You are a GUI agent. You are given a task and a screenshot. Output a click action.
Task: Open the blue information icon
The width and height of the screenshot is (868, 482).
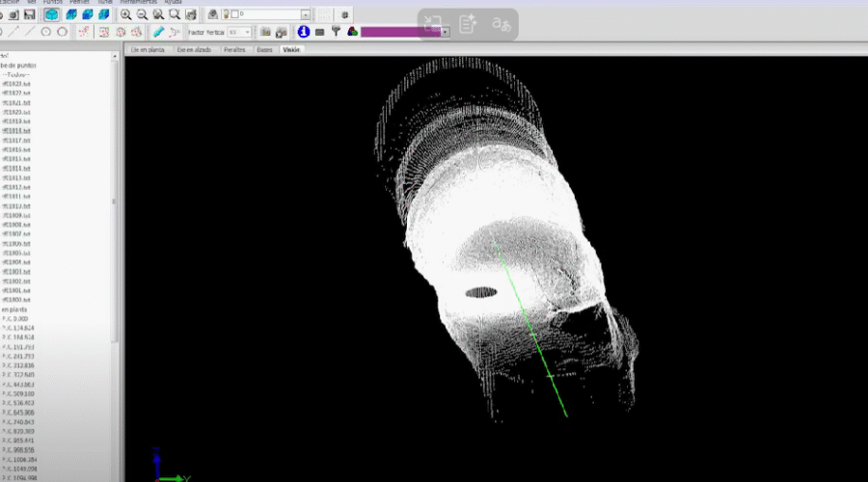[303, 32]
